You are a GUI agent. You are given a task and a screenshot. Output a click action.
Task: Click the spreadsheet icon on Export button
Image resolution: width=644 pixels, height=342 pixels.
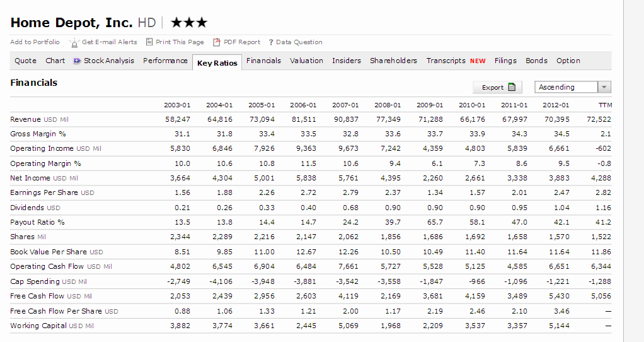[x=512, y=87]
